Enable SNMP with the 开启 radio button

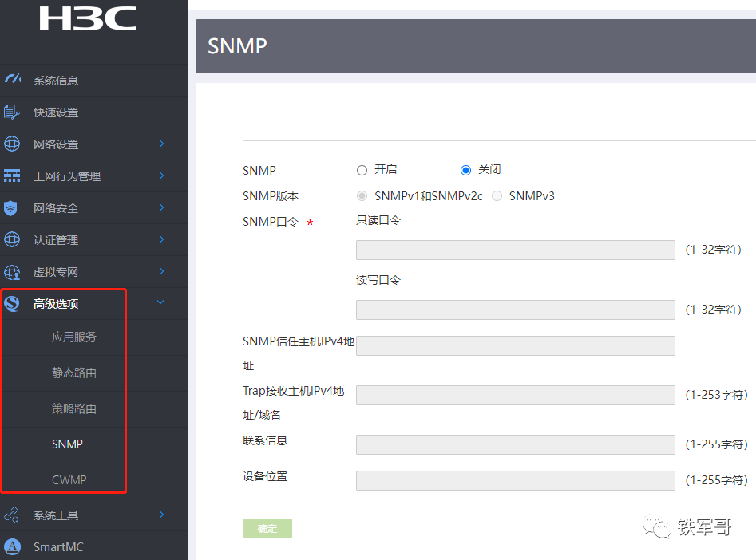tap(362, 170)
